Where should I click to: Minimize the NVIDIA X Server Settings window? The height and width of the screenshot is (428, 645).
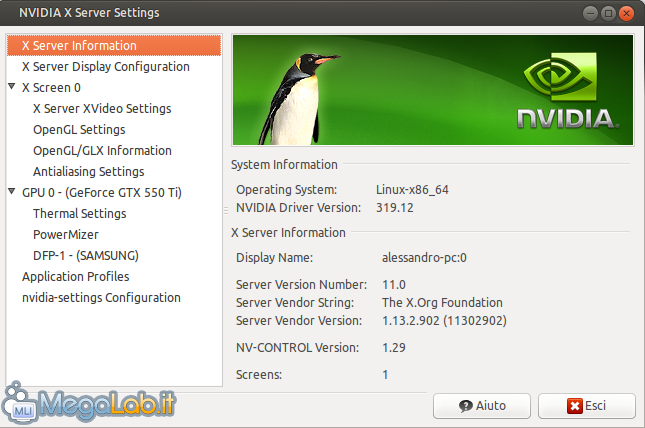(590, 14)
